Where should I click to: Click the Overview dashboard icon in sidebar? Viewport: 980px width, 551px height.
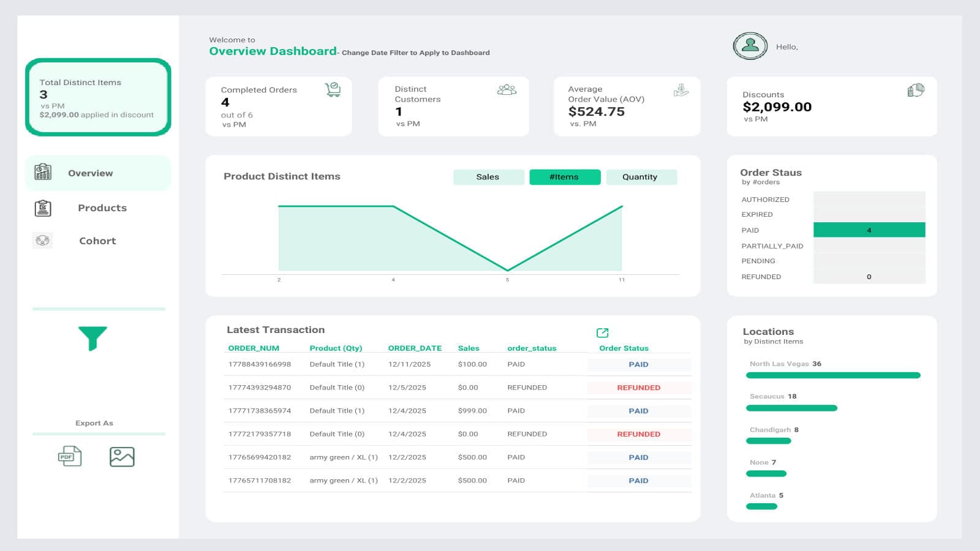point(43,172)
